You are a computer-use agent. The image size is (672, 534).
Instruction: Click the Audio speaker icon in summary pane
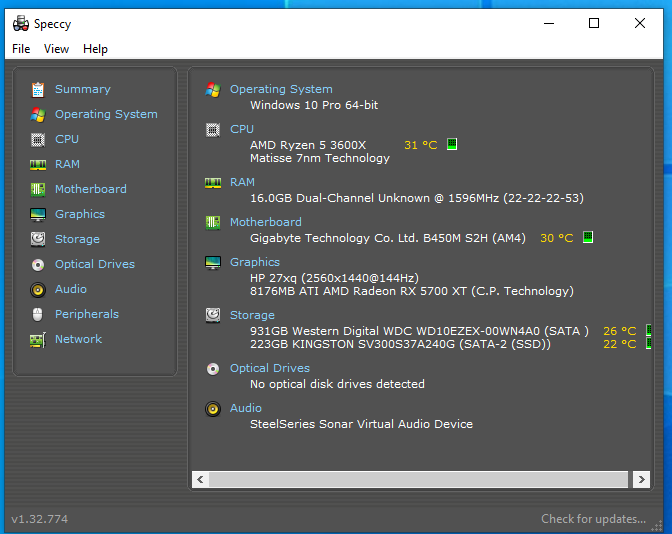point(213,409)
